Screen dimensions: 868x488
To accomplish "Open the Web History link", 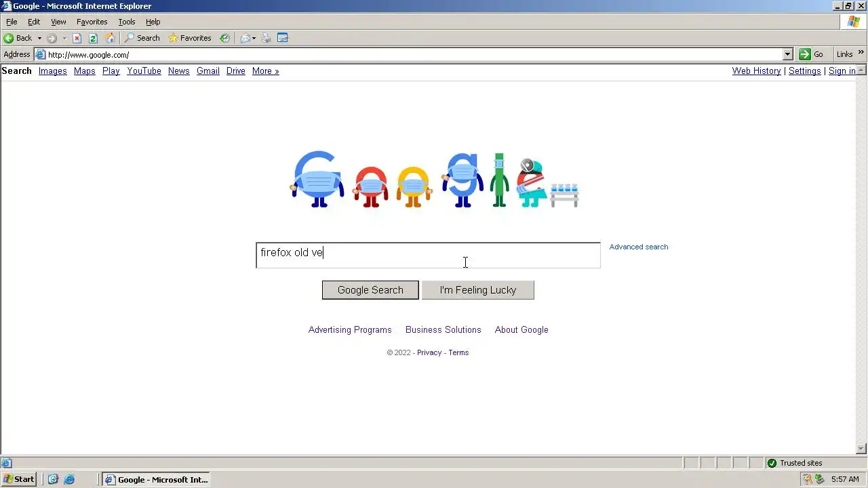I will click(757, 71).
